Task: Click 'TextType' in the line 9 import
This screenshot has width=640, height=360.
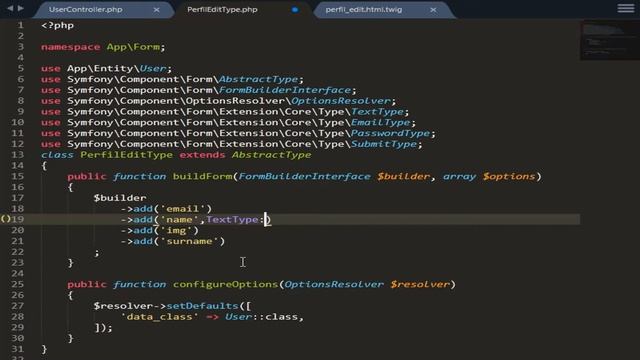Action: (377, 111)
